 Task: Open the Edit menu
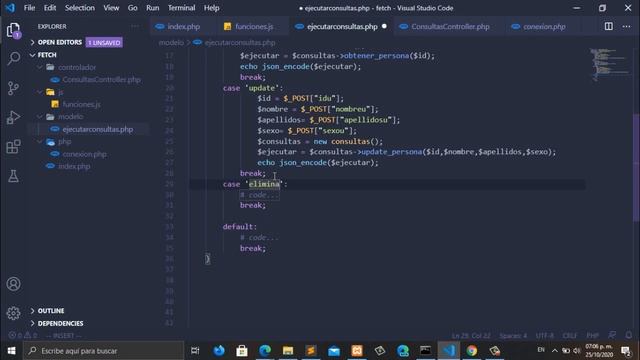[x=50, y=8]
